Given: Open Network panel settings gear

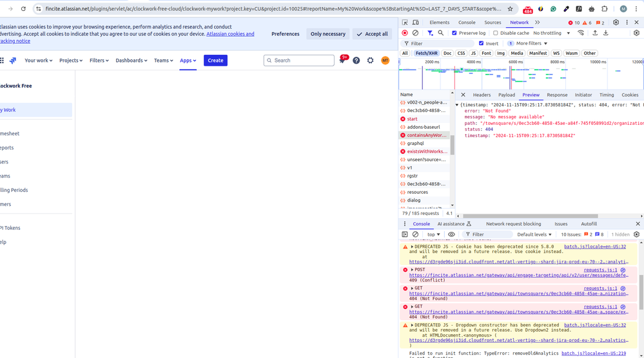Looking at the screenshot, I should 636,33.
